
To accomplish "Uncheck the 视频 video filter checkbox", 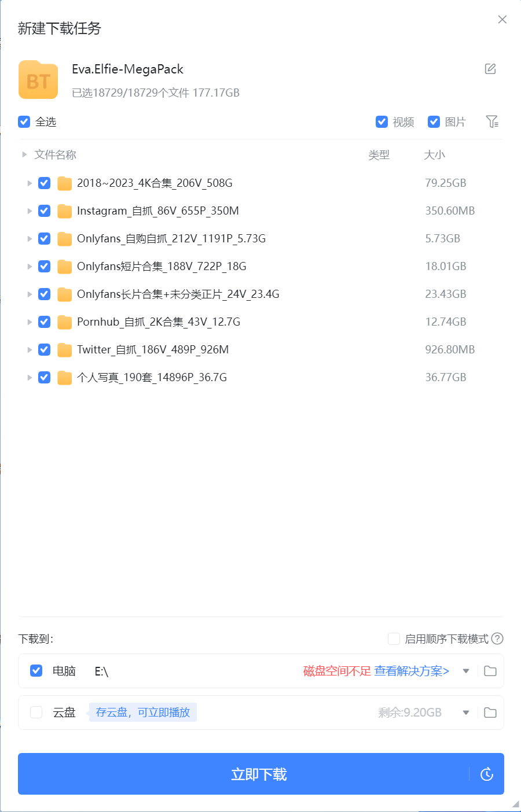I will click(x=381, y=121).
